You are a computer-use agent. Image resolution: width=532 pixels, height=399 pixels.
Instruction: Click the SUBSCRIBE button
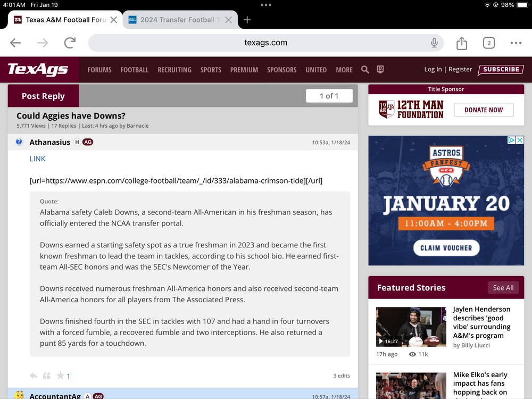[501, 70]
